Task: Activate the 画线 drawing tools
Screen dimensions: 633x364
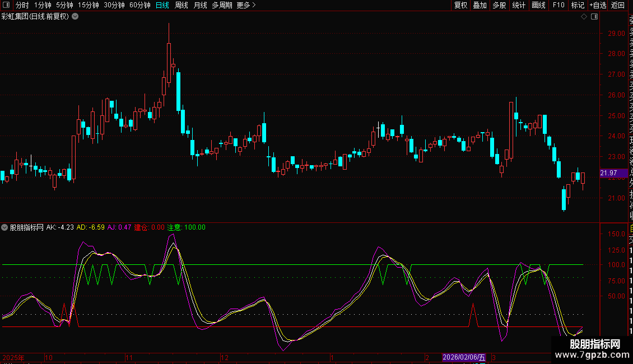Action: [538, 5]
